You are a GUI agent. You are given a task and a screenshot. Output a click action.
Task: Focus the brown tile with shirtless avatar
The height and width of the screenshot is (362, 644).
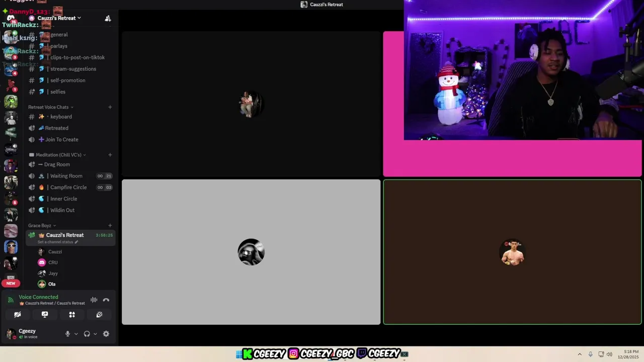click(x=512, y=252)
